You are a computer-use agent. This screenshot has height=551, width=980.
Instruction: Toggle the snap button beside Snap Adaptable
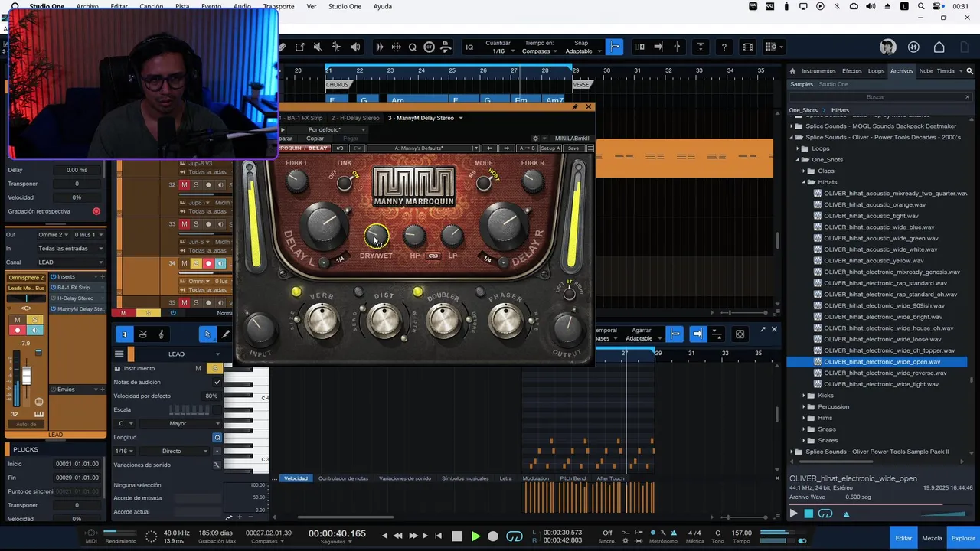pyautogui.click(x=614, y=47)
